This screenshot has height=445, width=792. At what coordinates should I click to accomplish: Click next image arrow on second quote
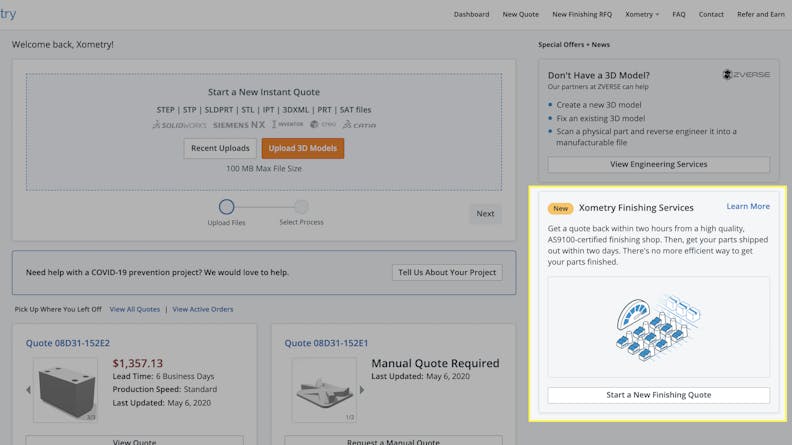(362, 390)
